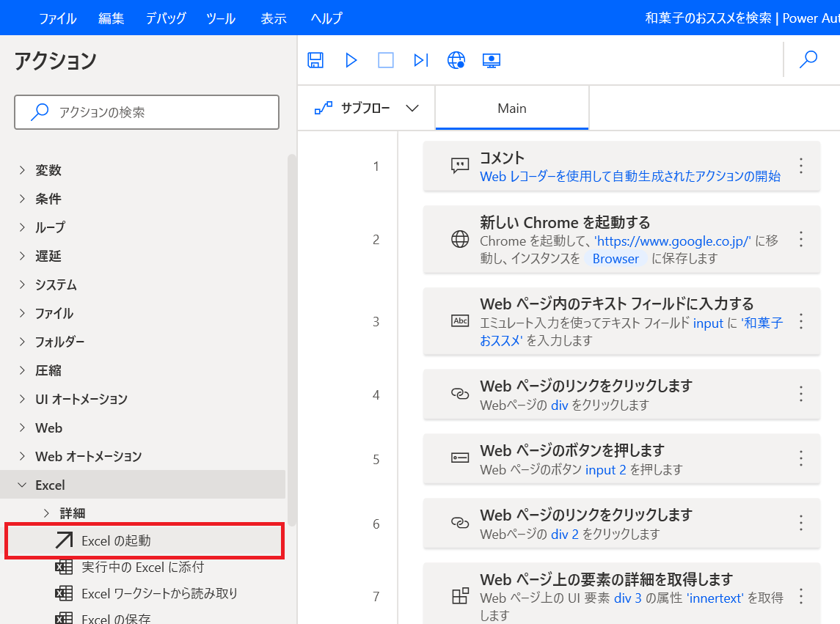Open the ヘルプ menu
The image size is (840, 624).
[x=326, y=18]
